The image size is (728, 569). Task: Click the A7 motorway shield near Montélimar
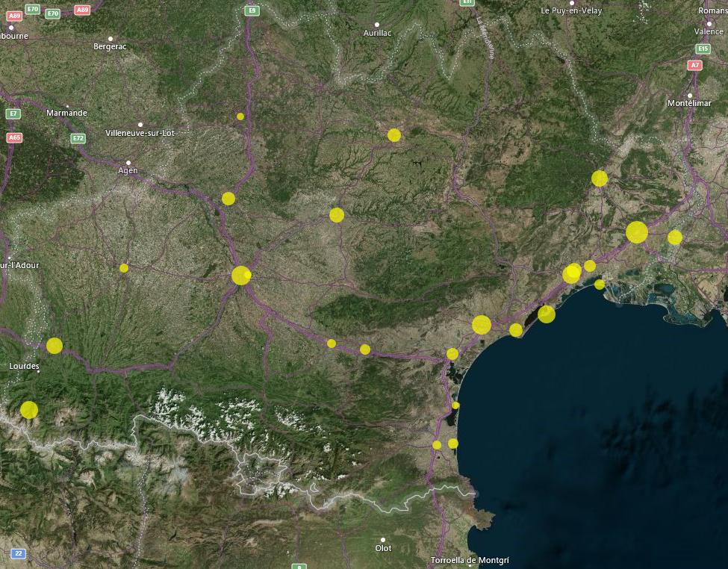[694, 65]
